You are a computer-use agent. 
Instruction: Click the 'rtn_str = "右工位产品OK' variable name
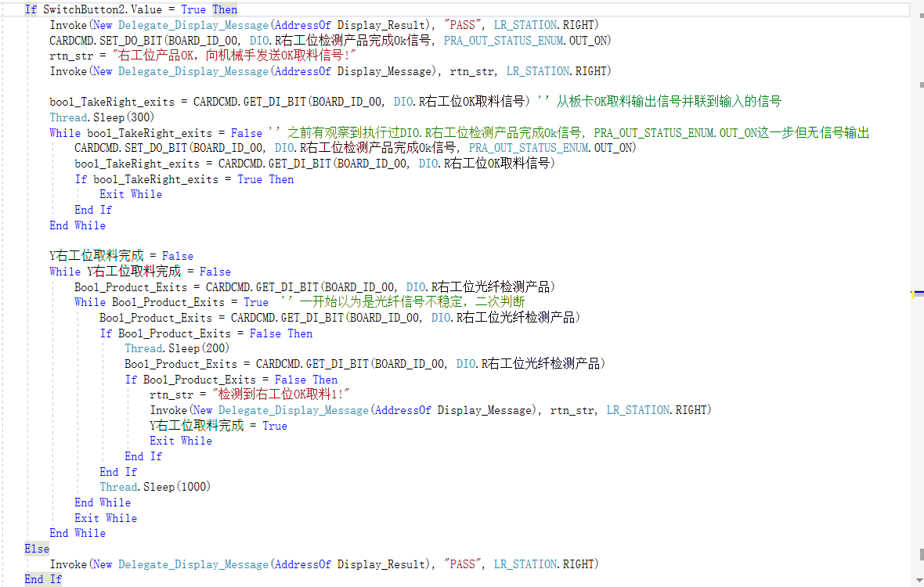pos(71,56)
